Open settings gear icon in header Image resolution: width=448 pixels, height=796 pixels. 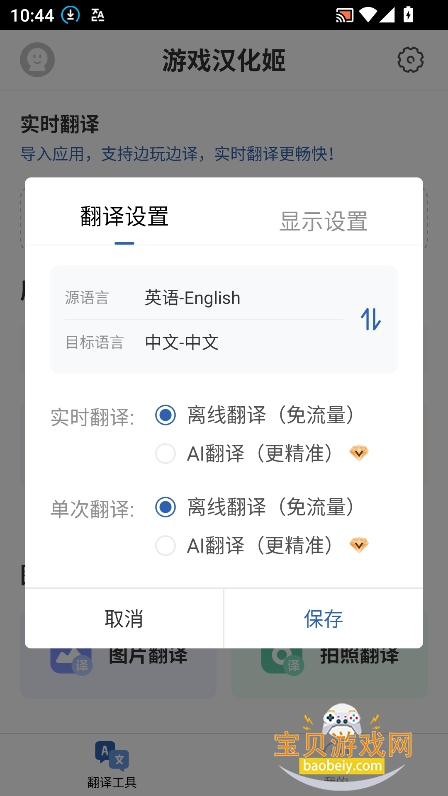pos(410,60)
